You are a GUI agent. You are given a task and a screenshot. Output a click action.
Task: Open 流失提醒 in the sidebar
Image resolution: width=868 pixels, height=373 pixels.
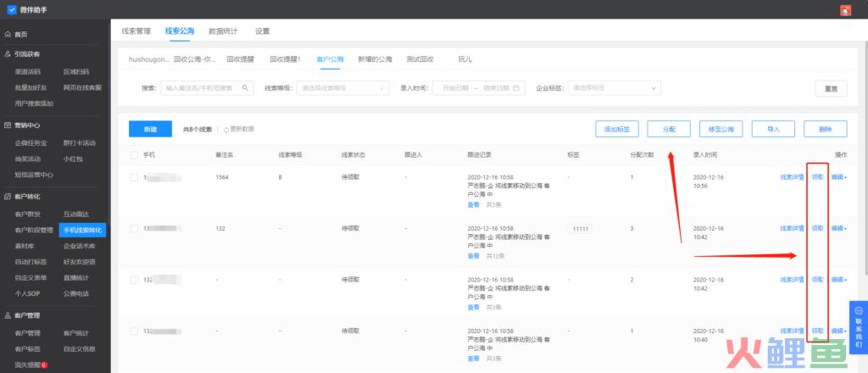pyautogui.click(x=28, y=365)
